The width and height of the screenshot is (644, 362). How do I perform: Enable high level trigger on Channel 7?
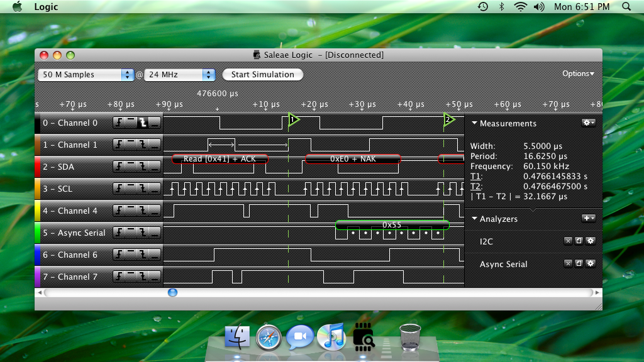pyautogui.click(x=131, y=277)
